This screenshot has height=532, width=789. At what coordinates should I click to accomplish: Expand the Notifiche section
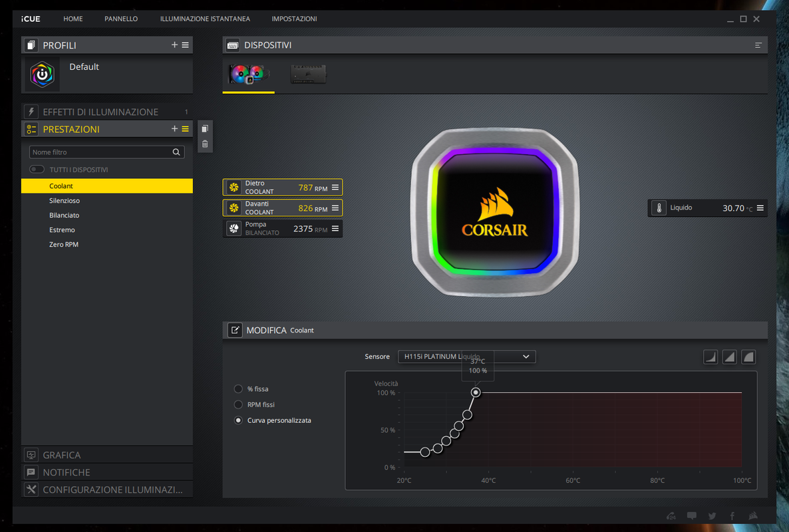point(106,472)
